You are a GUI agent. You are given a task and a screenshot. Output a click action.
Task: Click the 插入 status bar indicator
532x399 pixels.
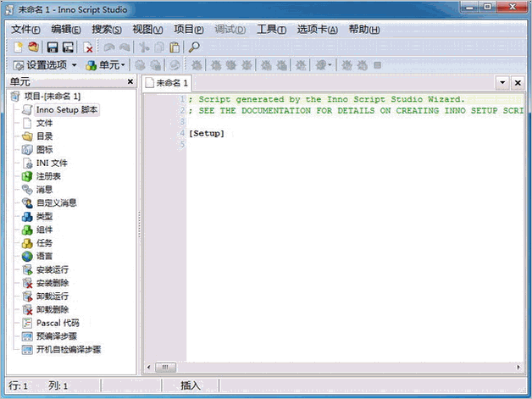(x=191, y=385)
